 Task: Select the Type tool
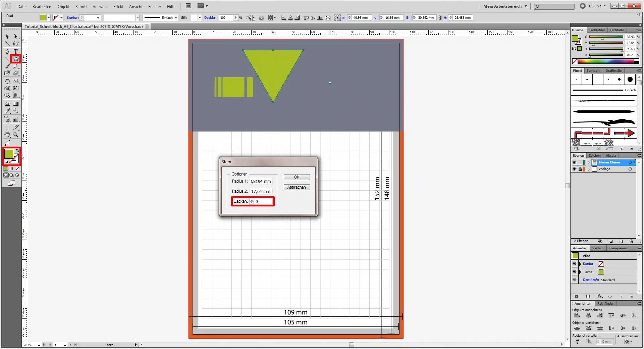tap(15, 51)
